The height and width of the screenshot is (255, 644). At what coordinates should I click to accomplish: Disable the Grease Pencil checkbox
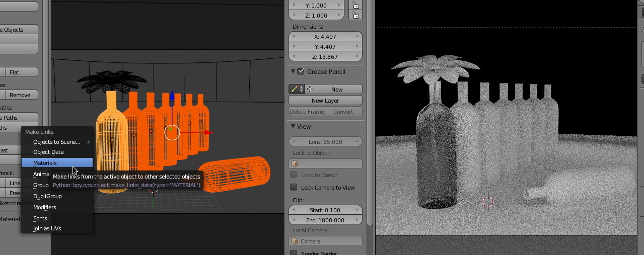pos(301,71)
